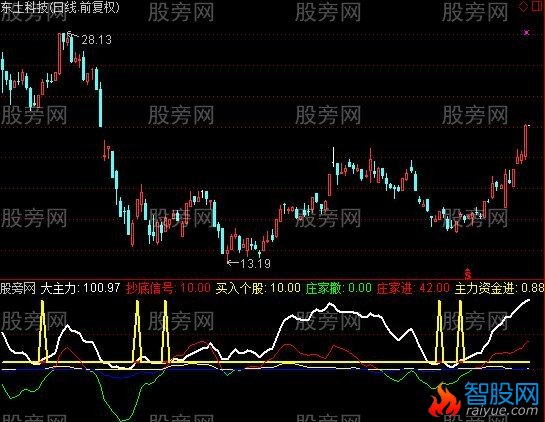The height and width of the screenshot is (422, 545).
Task: Select the 抄底信号: 10.00 indicator value
Action: coord(168,288)
